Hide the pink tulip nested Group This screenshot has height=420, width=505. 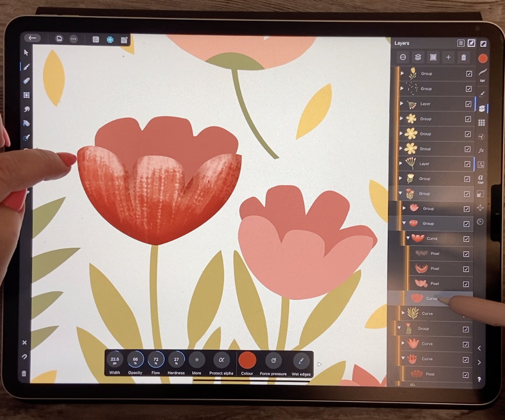click(466, 209)
